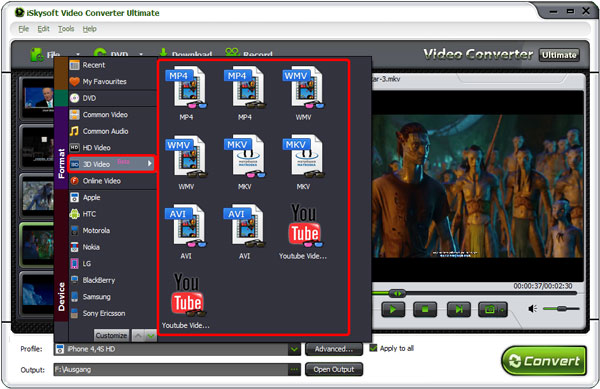Select the 3D MP4 anaglyph red-blue glasses format
This screenshot has width=600, height=389.
point(186,93)
